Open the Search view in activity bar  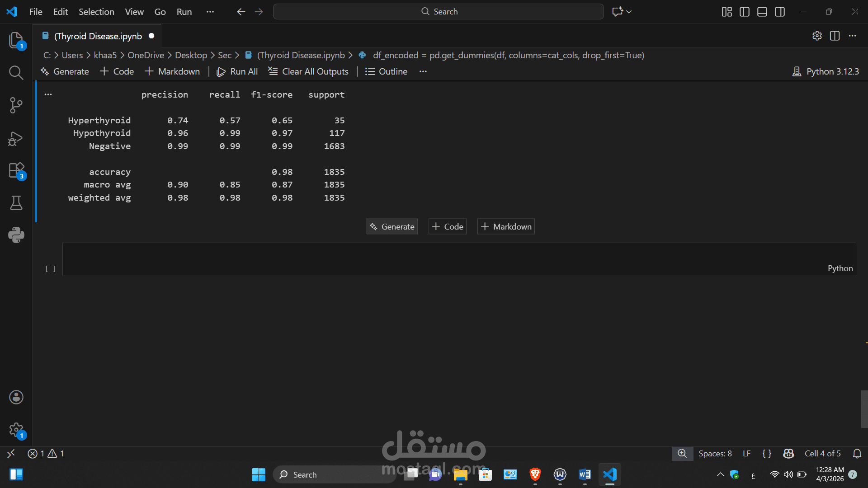pos(16,72)
